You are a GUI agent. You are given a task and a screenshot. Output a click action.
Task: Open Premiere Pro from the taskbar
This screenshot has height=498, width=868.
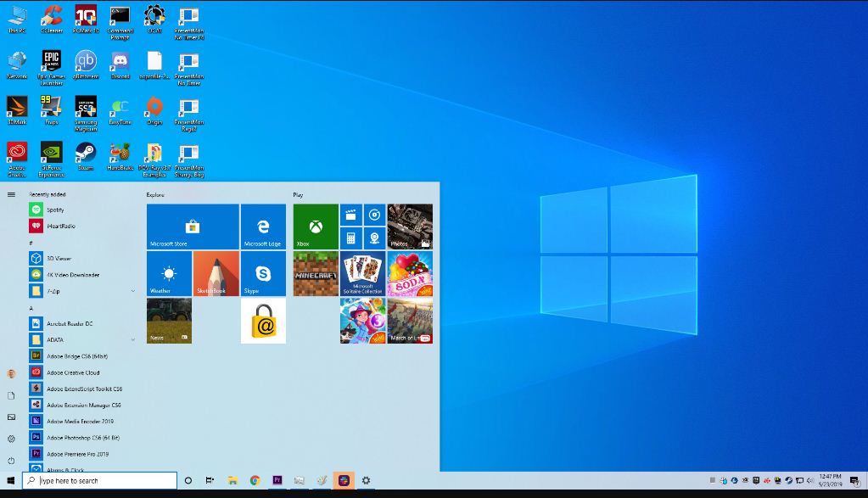point(277,480)
